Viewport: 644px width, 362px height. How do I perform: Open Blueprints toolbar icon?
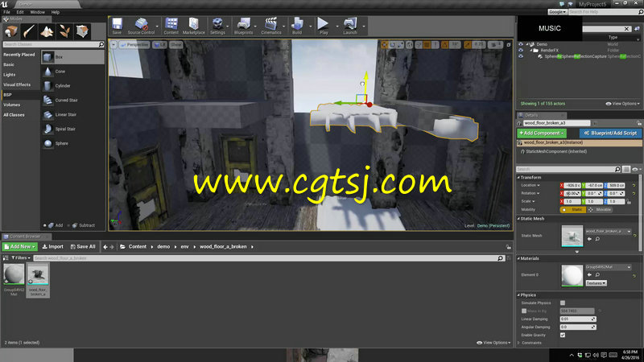pyautogui.click(x=244, y=26)
